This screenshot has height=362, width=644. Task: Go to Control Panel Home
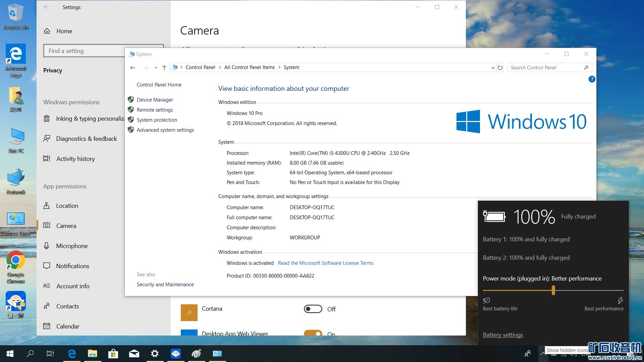[x=159, y=85]
